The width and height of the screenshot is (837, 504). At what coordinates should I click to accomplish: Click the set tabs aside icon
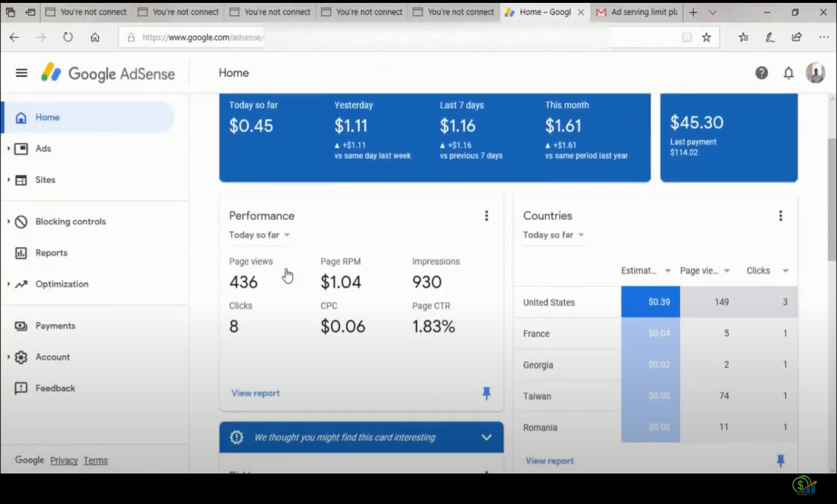(x=30, y=12)
